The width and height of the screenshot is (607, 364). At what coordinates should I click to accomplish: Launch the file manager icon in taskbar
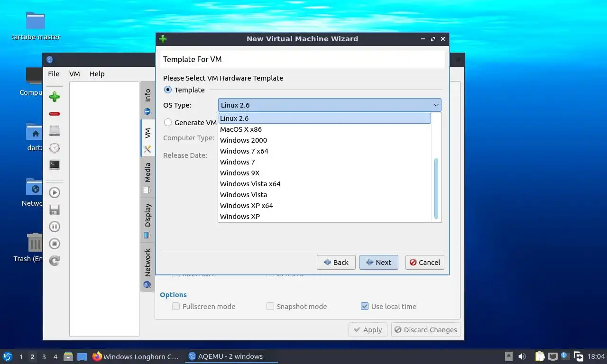[x=68, y=356]
